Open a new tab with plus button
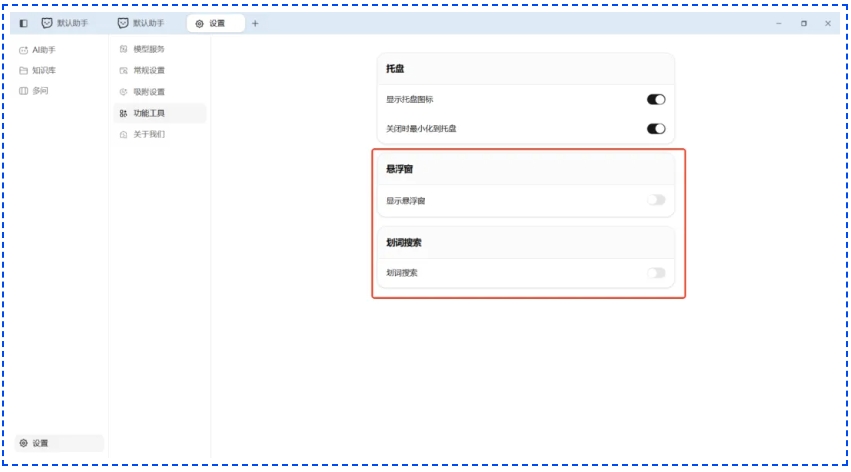 [255, 23]
